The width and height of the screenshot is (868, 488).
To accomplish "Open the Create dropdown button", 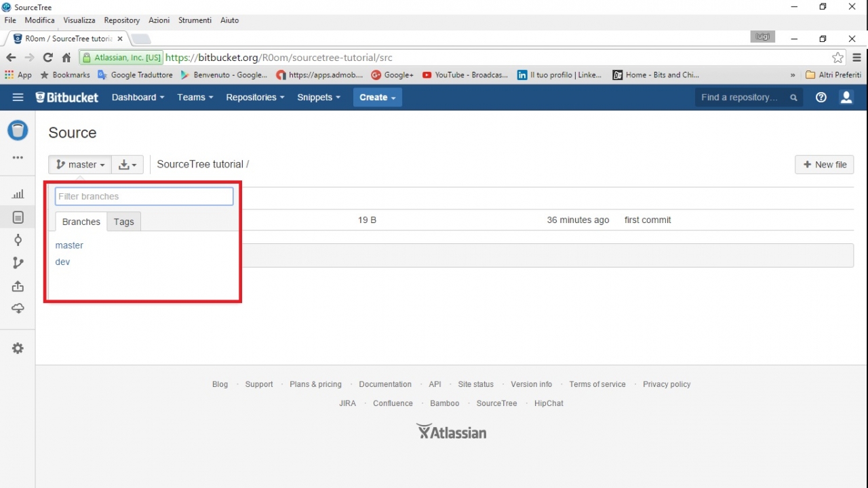I will [x=378, y=98].
